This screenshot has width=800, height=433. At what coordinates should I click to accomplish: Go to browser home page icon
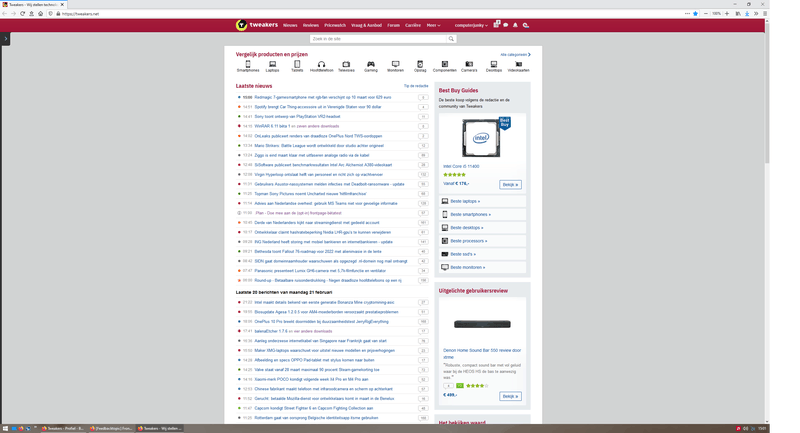[40, 14]
